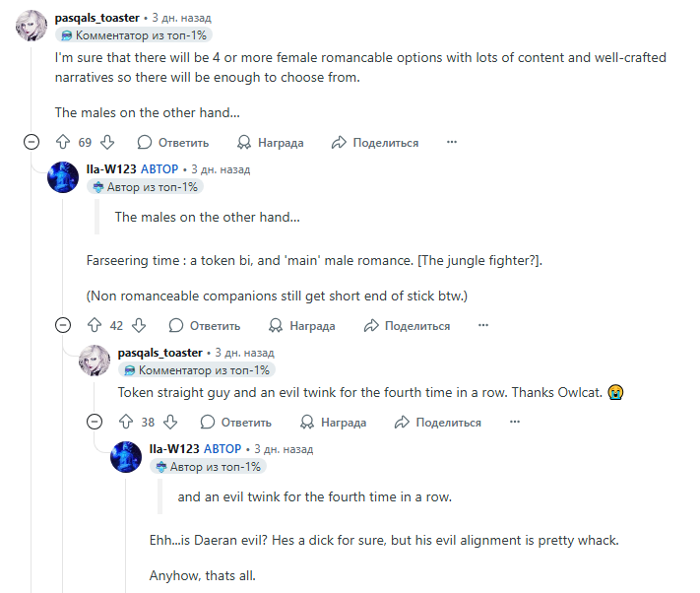Upvote the reply with 38 points

coord(126,423)
